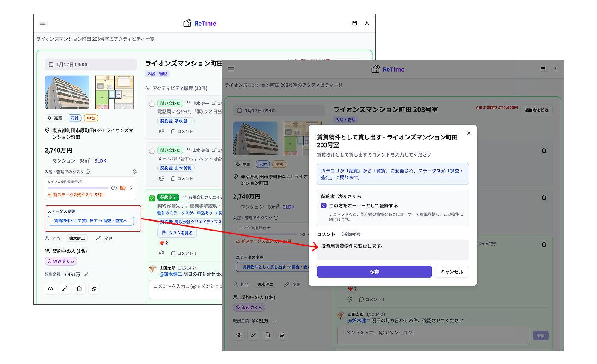Click タスクを見る button in left window
This screenshot has height=364, width=597.
click(177, 233)
